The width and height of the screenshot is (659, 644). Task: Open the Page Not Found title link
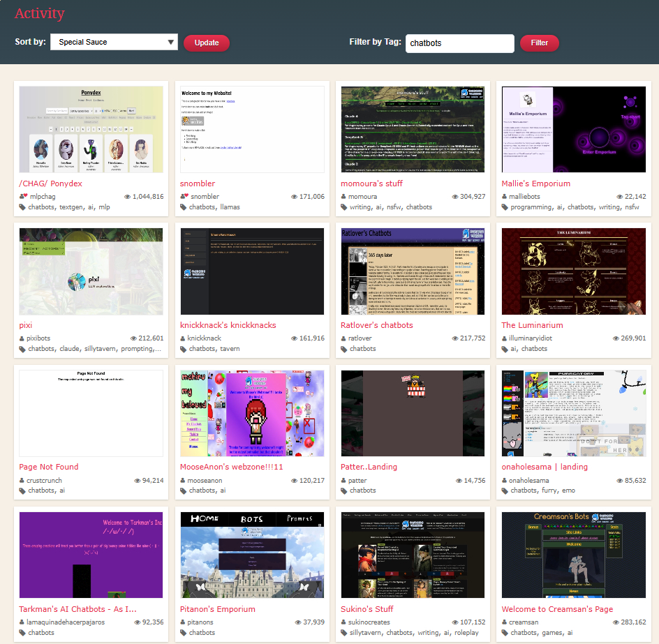click(x=49, y=467)
